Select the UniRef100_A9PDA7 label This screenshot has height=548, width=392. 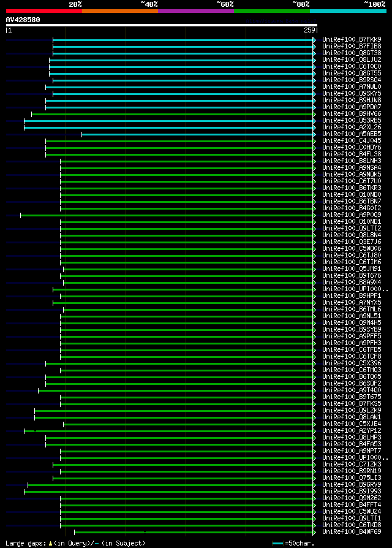[x=352, y=107]
